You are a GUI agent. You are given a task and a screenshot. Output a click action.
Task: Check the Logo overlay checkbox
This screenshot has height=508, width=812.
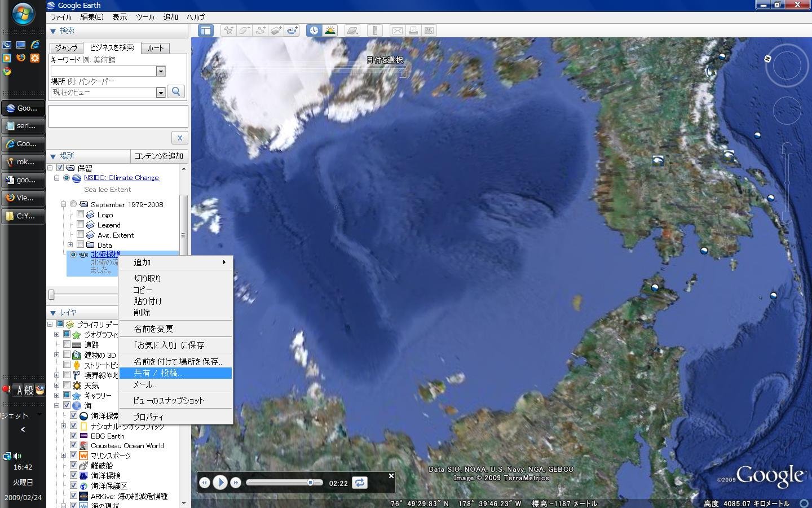coord(80,214)
